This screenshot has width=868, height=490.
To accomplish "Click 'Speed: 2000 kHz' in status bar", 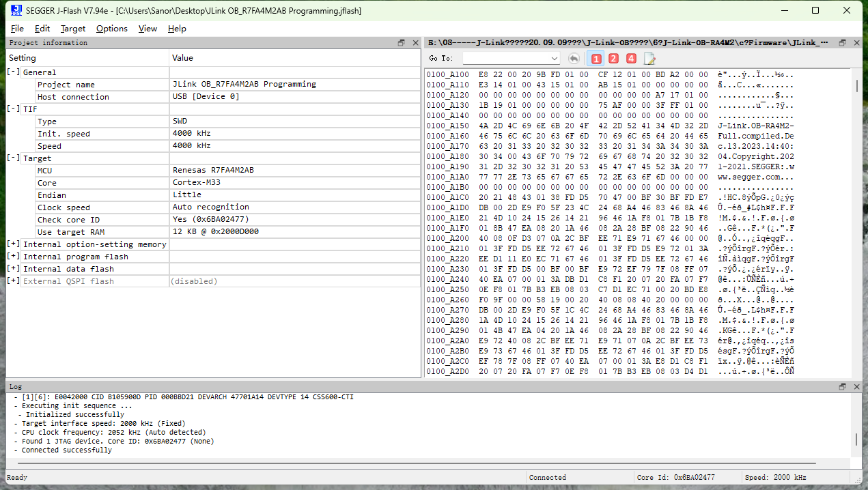I will [x=776, y=478].
